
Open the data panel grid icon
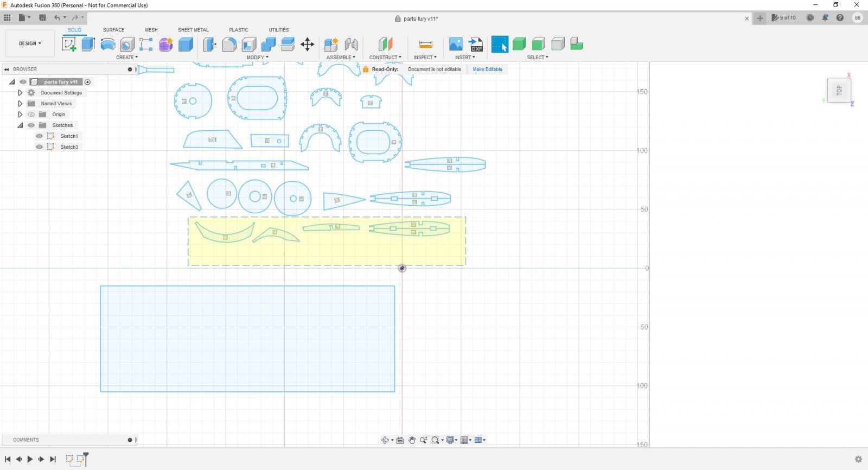tap(7, 18)
